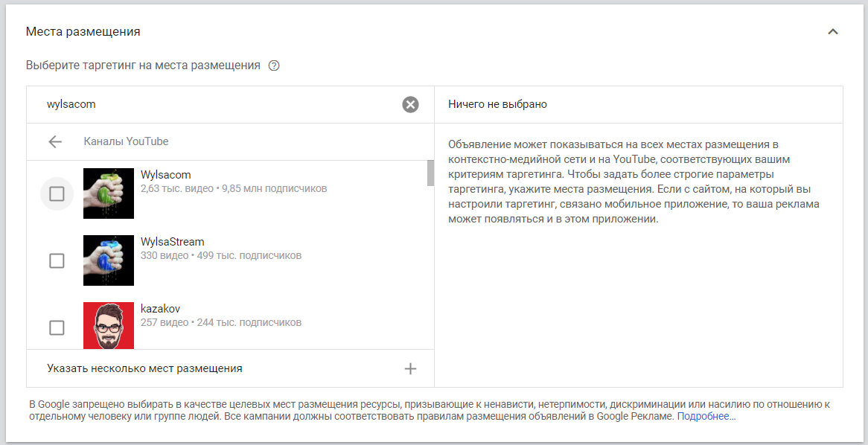Viewport: 868px width, 445px height.
Task: Click the kazakov red avatar thumbnail
Action: point(109,326)
